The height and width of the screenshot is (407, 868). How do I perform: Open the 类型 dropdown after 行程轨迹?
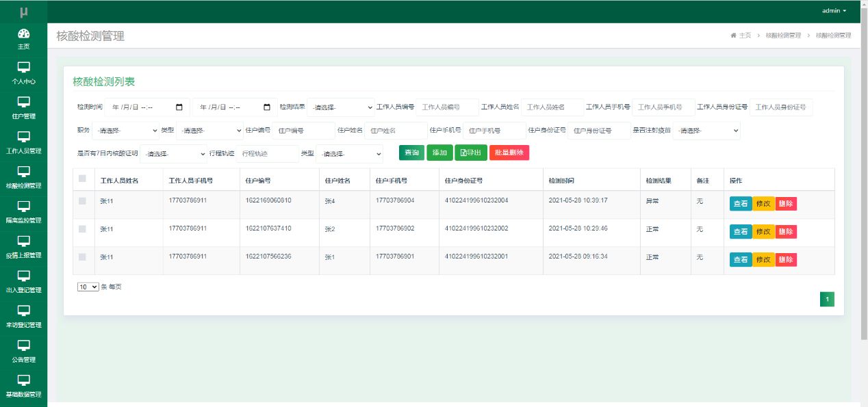point(349,154)
